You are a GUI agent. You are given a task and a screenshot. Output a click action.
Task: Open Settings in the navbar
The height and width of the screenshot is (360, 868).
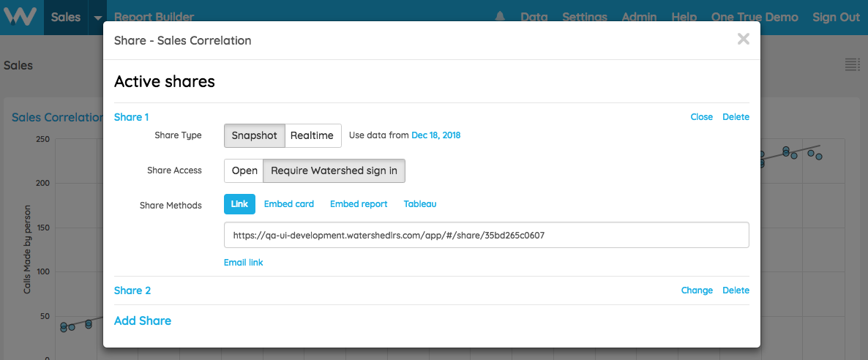click(x=585, y=17)
